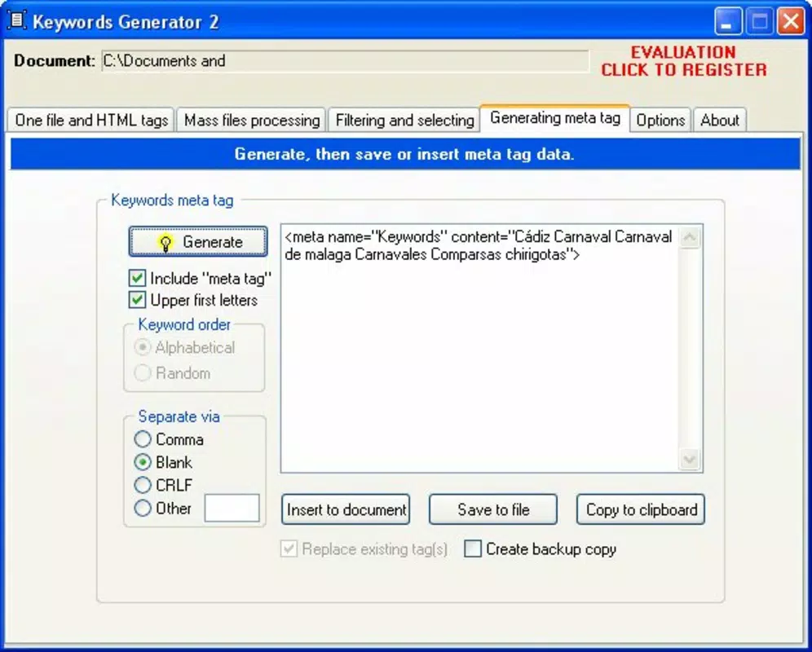Toggle Replace existing tag(s) checkbox

coord(289,549)
